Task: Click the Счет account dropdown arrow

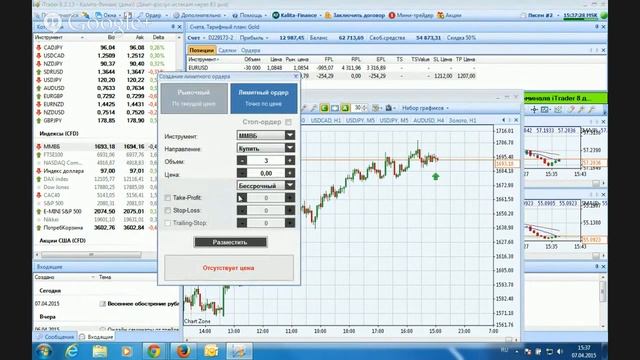Action: [204, 38]
